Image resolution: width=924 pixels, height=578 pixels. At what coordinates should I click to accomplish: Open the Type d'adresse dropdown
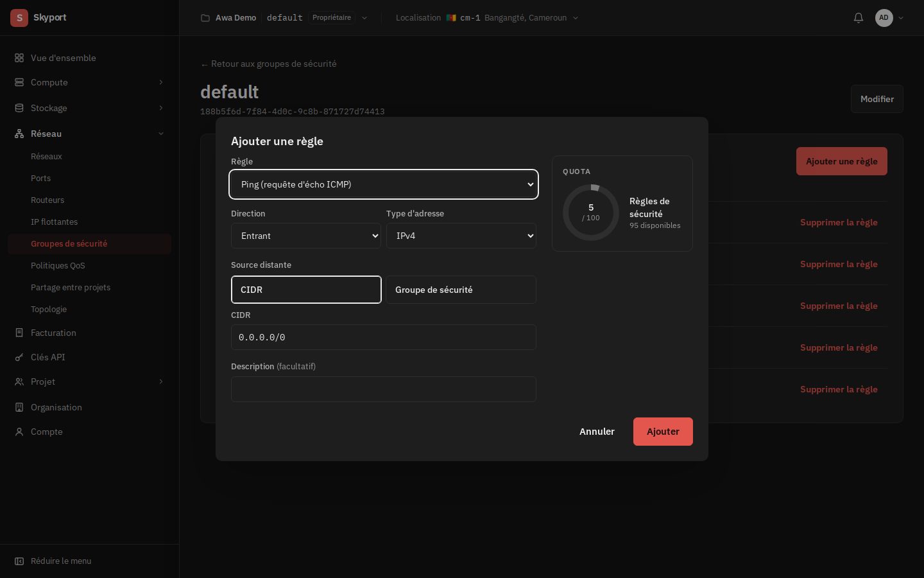tap(461, 236)
